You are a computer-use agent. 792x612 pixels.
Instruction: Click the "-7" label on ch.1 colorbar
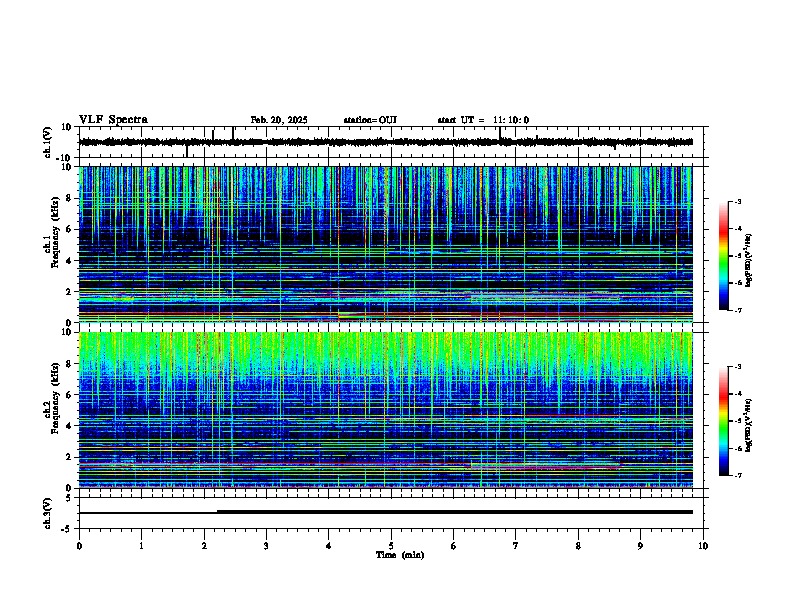tap(738, 310)
